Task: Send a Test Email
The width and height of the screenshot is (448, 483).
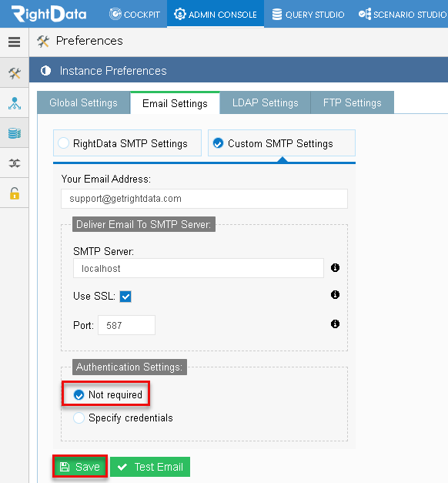Action: click(150, 467)
